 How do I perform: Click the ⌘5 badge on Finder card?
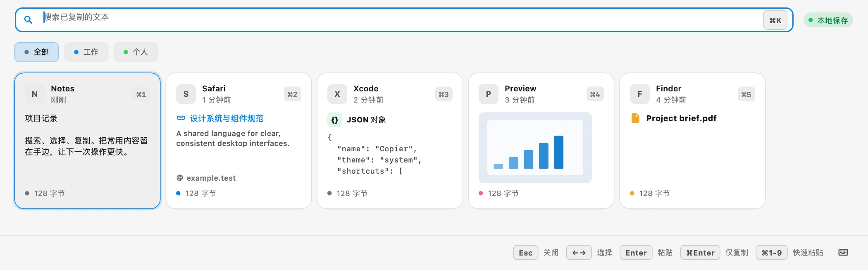[x=746, y=95]
